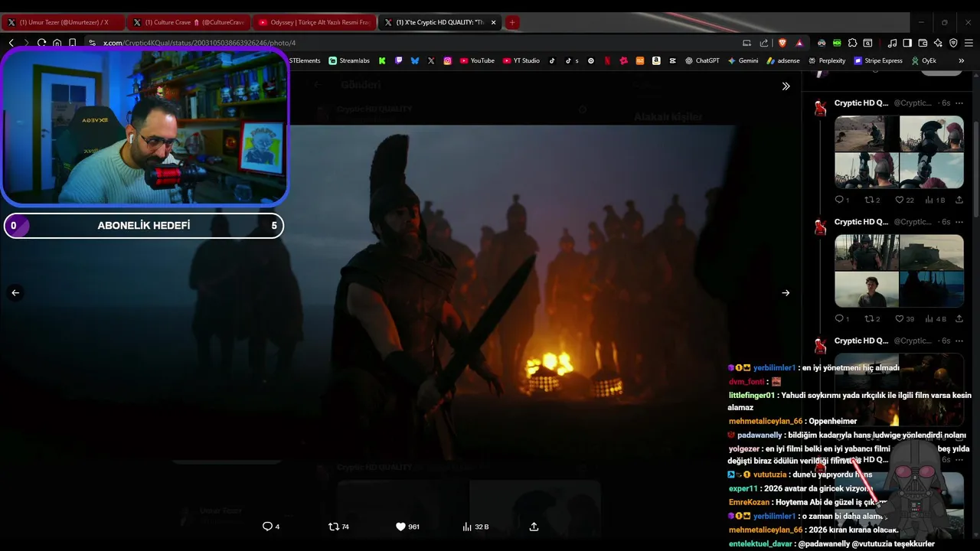The image size is (980, 551).
Task: Open the Kick bookmark icon
Action: coord(382,60)
